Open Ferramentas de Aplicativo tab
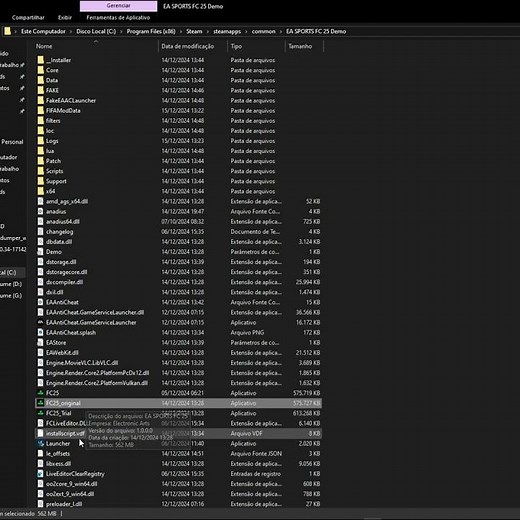This screenshot has width=520, height=520. tap(118, 18)
